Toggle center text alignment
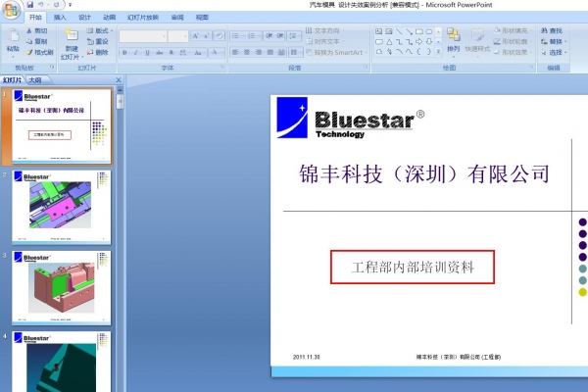 pos(247,53)
